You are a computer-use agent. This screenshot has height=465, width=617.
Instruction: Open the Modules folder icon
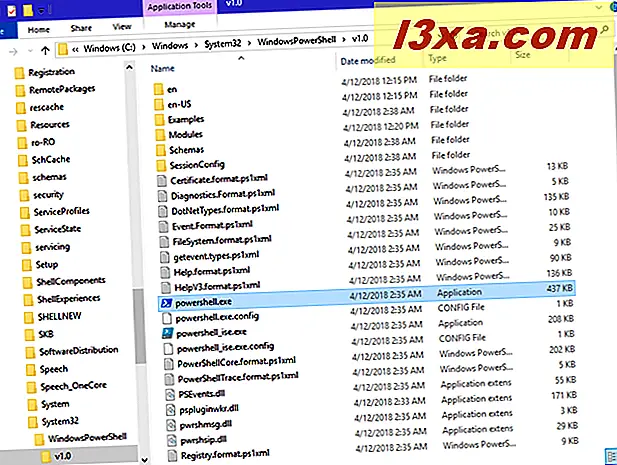160,135
